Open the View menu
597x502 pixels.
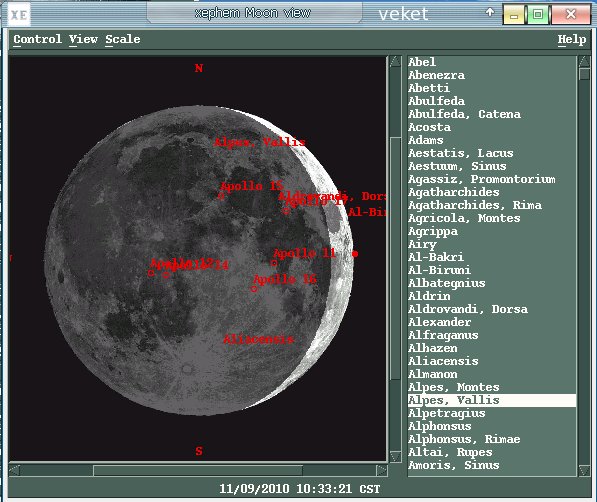coord(83,39)
